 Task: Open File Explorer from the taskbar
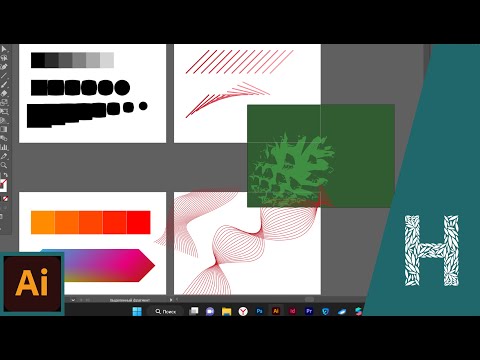click(227, 311)
